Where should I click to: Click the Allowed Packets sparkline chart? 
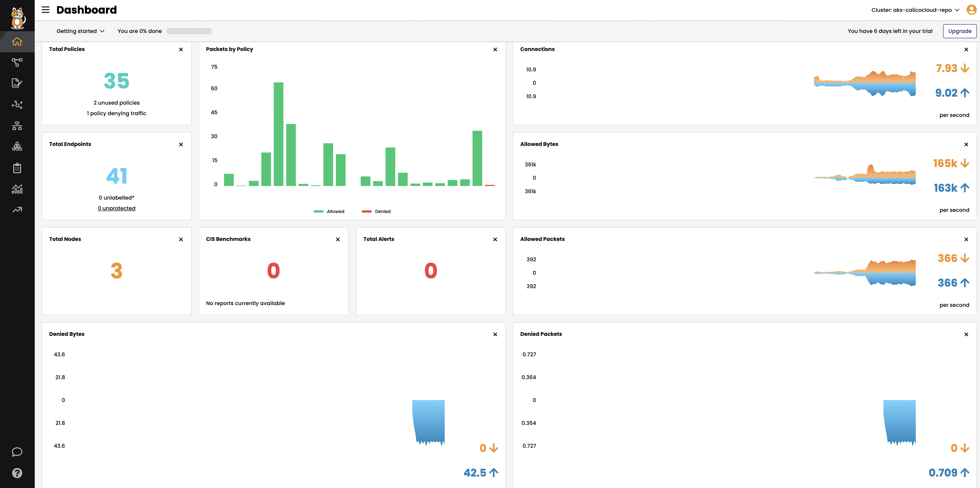[865, 273]
